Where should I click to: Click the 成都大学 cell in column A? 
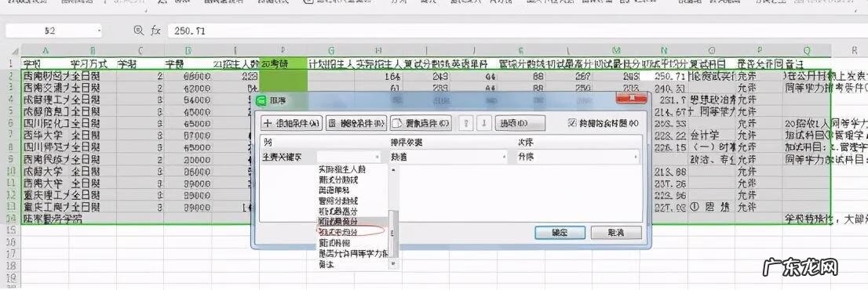pyautogui.click(x=45, y=171)
